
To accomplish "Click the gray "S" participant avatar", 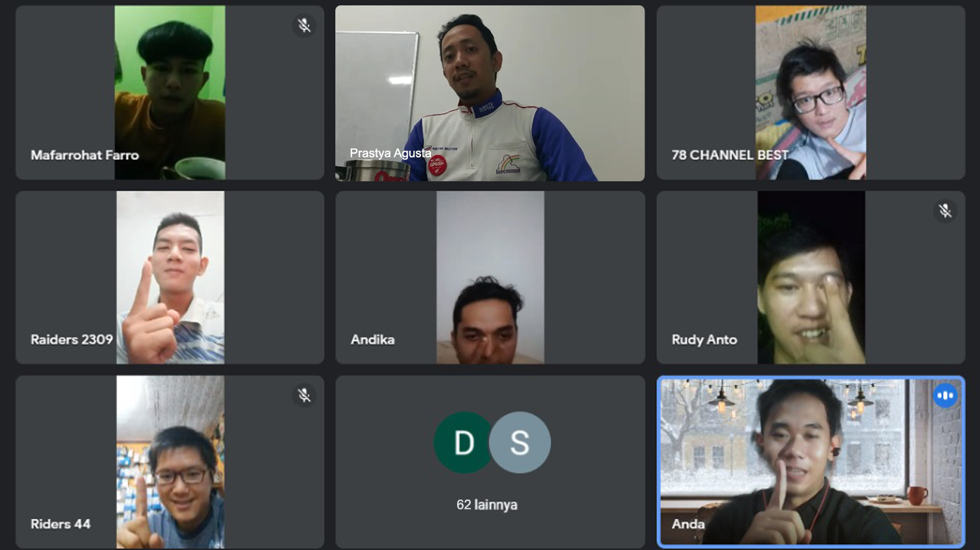I will click(520, 443).
